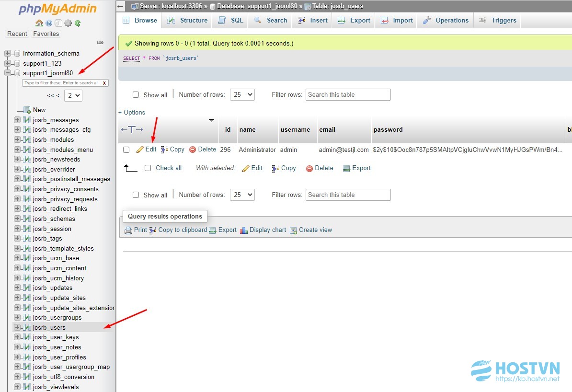Click bottom Filter rows search field
Screen dimensions: 572x392
348,195
